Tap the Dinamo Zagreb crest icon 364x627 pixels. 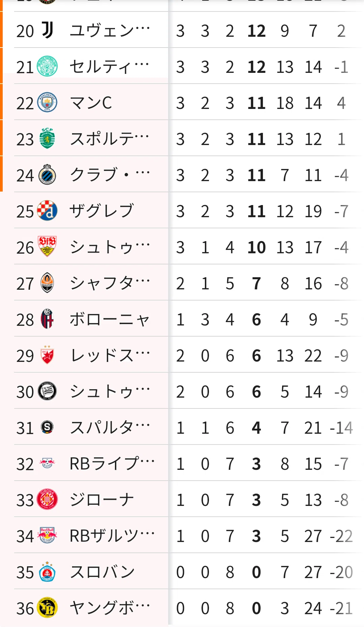coord(47,210)
